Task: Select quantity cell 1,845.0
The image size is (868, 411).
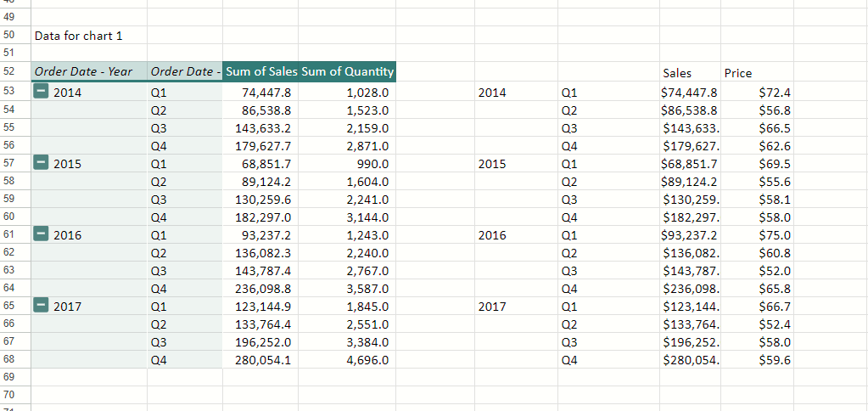Action: 347,306
